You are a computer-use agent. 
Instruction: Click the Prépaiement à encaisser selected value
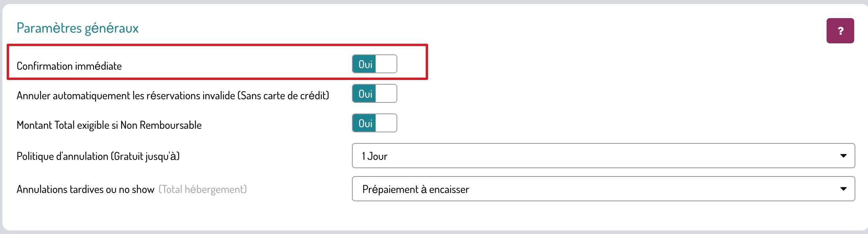coord(415,189)
